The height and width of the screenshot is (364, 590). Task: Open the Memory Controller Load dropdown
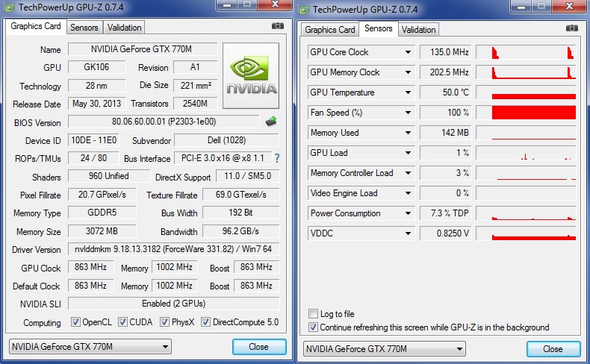click(x=408, y=173)
